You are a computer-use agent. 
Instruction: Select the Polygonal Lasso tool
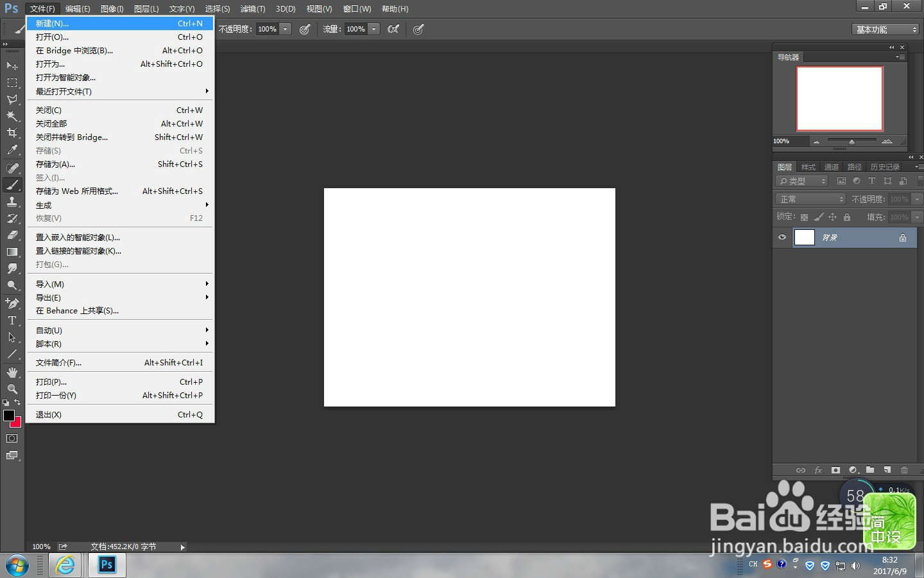[x=12, y=100]
